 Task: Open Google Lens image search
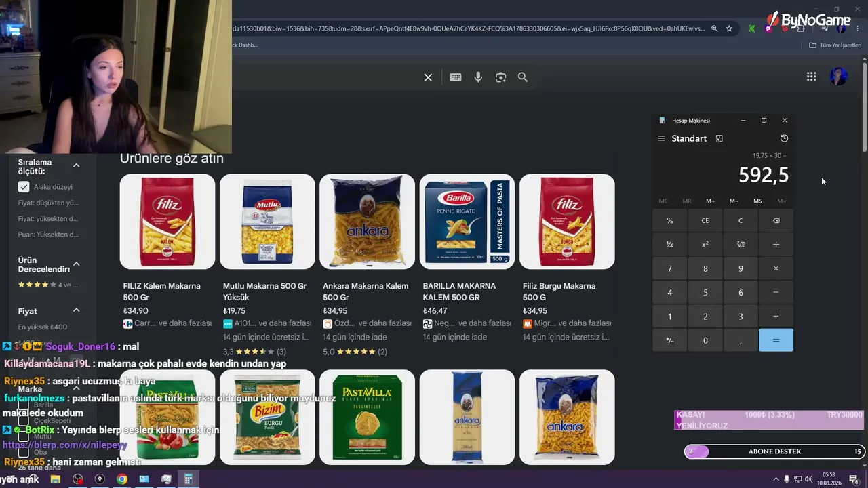point(500,77)
